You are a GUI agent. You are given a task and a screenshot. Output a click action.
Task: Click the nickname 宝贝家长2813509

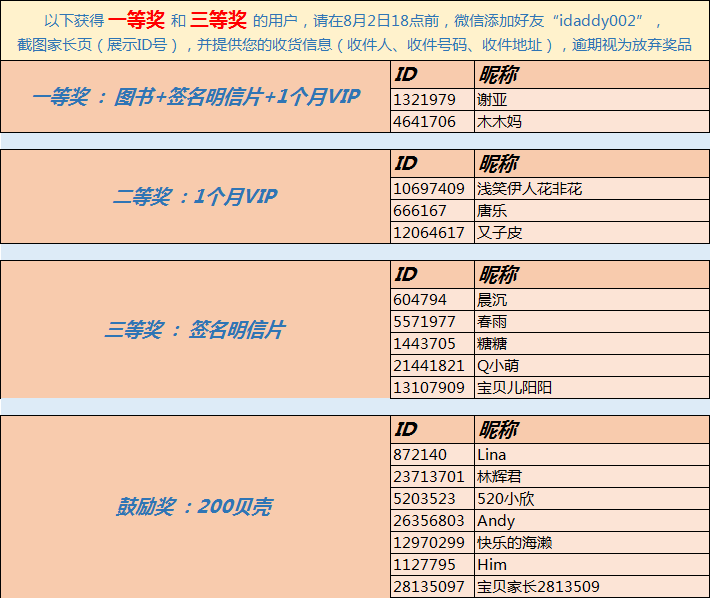pos(538,586)
